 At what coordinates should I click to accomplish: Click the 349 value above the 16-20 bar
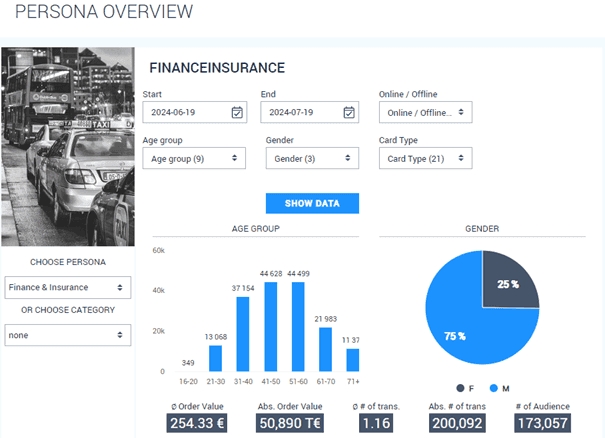point(188,363)
